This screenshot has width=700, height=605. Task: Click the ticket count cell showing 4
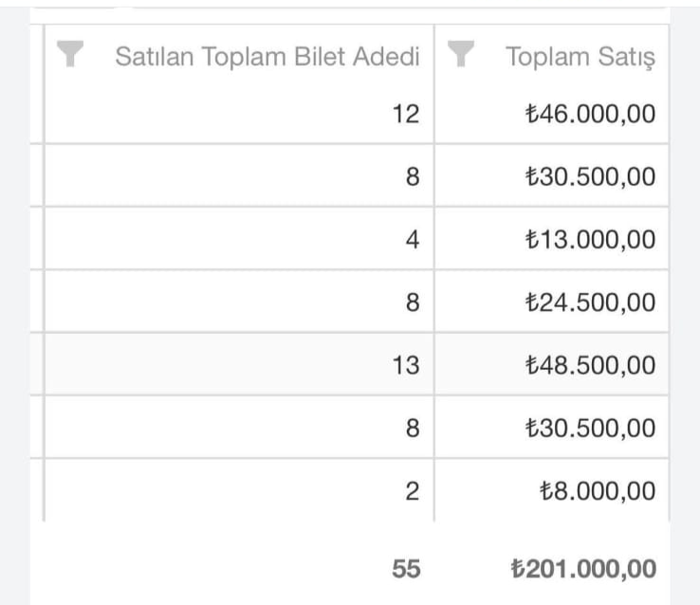pyautogui.click(x=239, y=239)
